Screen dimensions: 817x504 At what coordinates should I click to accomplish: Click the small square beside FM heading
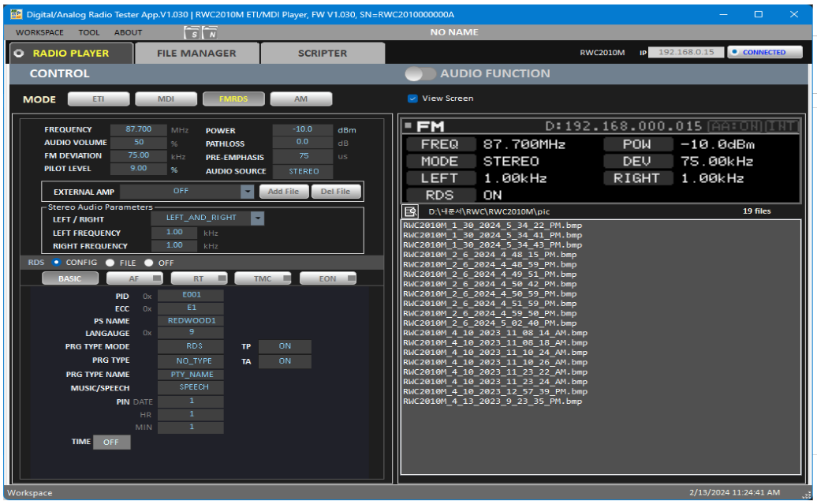pyautogui.click(x=408, y=126)
